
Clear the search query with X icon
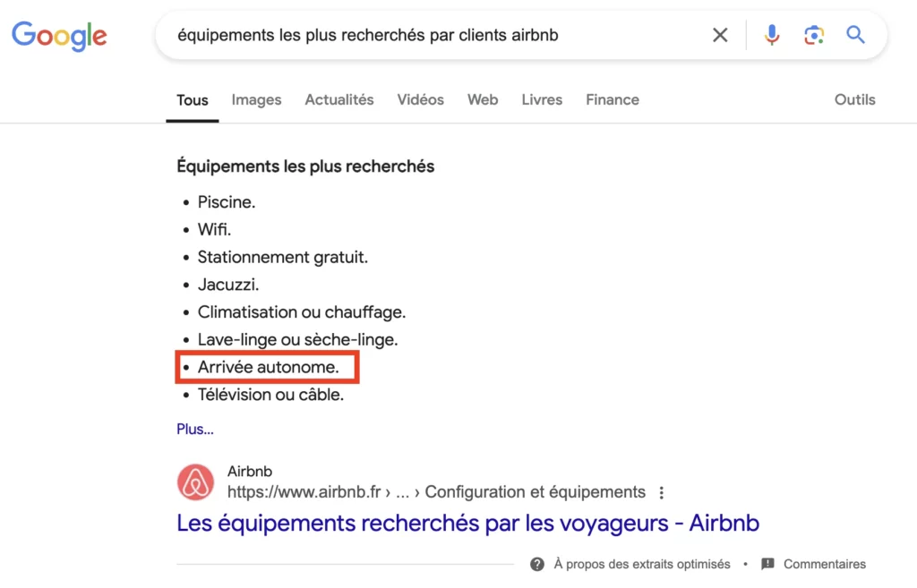click(x=720, y=35)
